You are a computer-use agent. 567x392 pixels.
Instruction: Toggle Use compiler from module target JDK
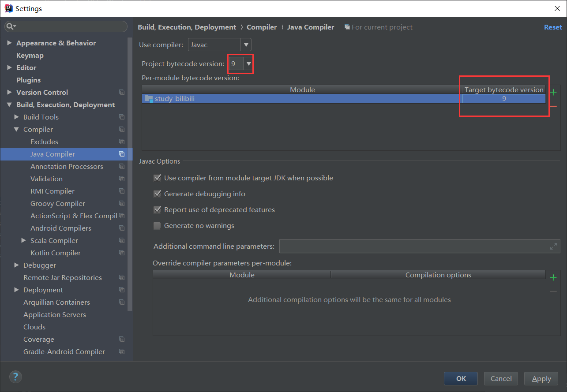click(157, 178)
